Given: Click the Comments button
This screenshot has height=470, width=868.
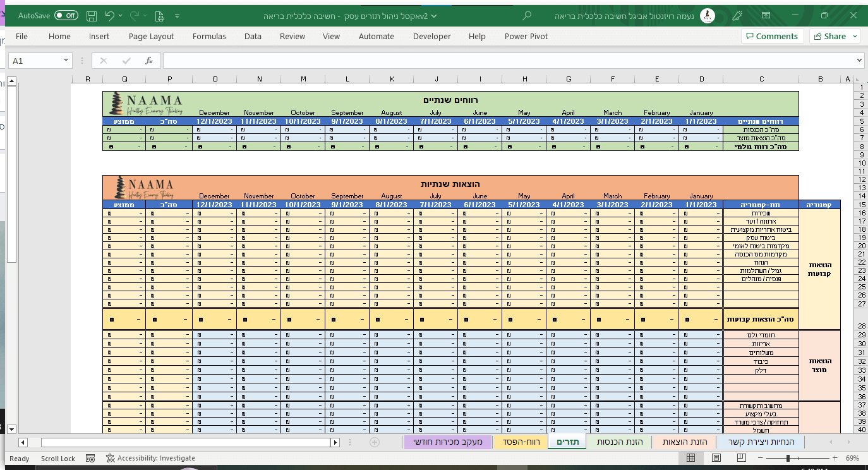Looking at the screenshot, I should click(x=772, y=37).
